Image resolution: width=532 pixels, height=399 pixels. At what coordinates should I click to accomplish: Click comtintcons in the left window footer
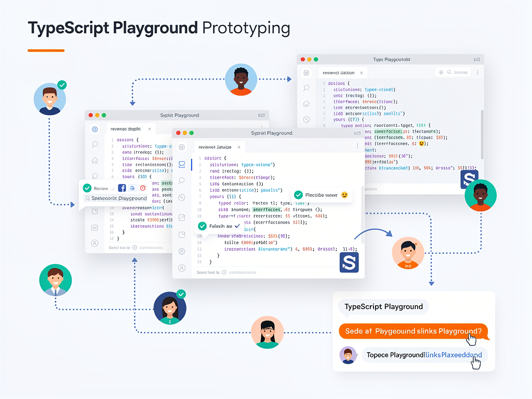[x=151, y=248]
